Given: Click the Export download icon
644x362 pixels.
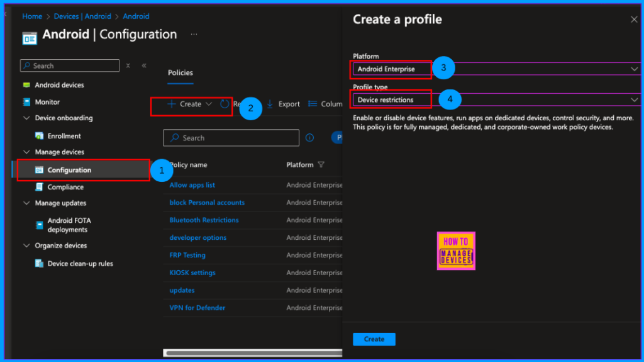Looking at the screenshot, I should coord(270,104).
